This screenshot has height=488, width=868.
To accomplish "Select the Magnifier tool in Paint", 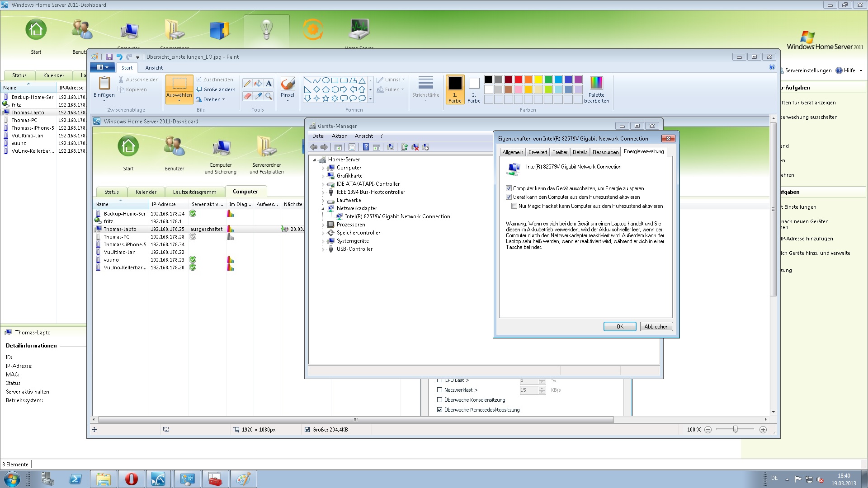I will (x=269, y=96).
